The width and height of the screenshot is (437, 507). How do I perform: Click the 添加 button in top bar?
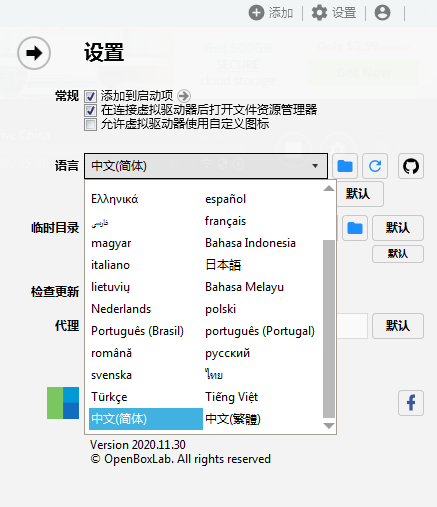[271, 13]
